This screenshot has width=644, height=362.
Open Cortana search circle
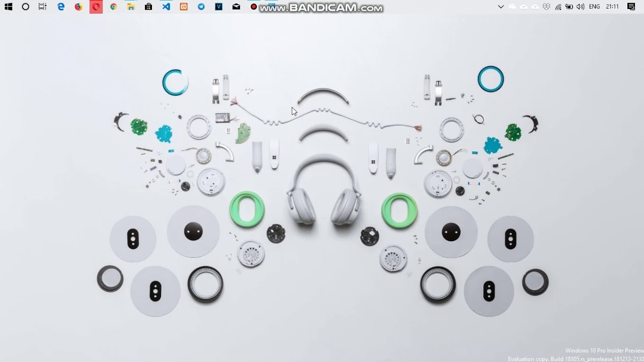(x=26, y=7)
